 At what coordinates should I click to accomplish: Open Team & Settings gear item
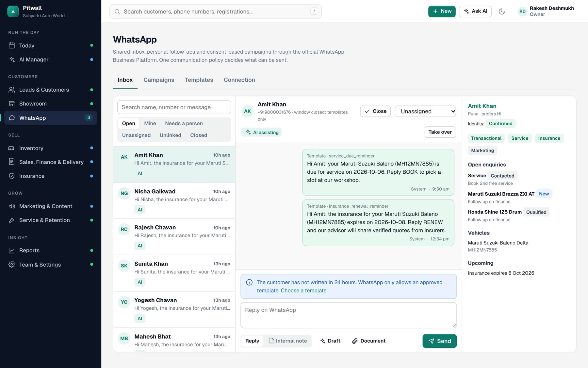coord(51,265)
